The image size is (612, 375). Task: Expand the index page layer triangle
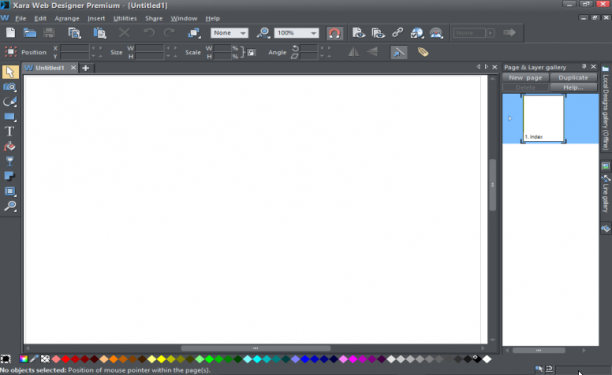pos(510,118)
